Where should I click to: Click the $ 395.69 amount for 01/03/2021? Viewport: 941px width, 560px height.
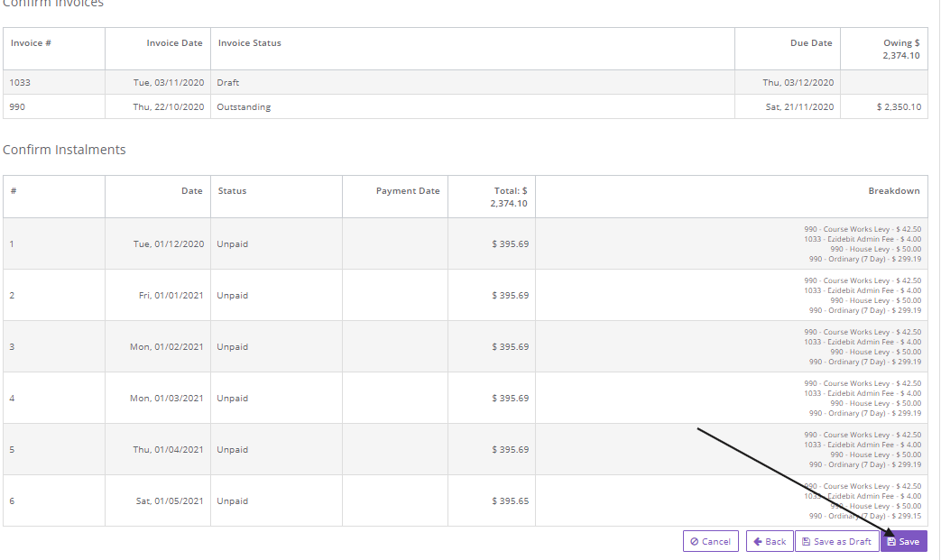511,399
